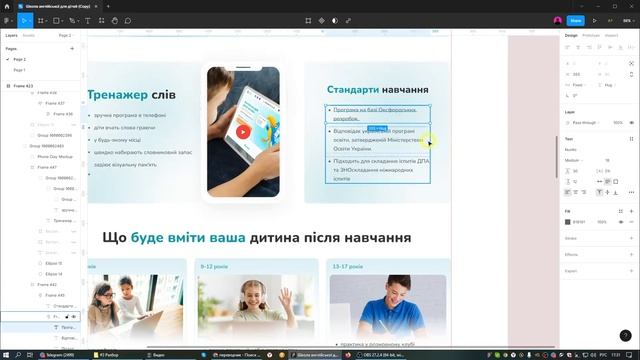Screen dimensions: 640x360
Task: Click the Align right icon
Action: (589, 48)
